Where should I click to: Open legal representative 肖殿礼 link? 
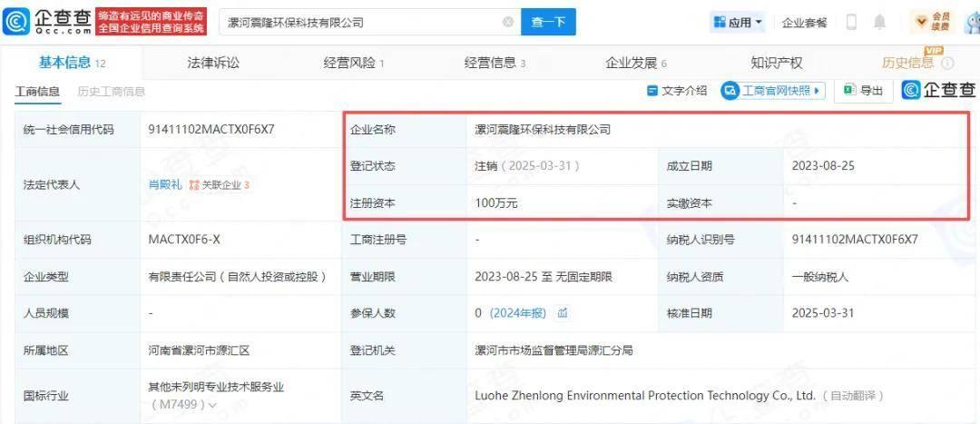click(x=165, y=184)
